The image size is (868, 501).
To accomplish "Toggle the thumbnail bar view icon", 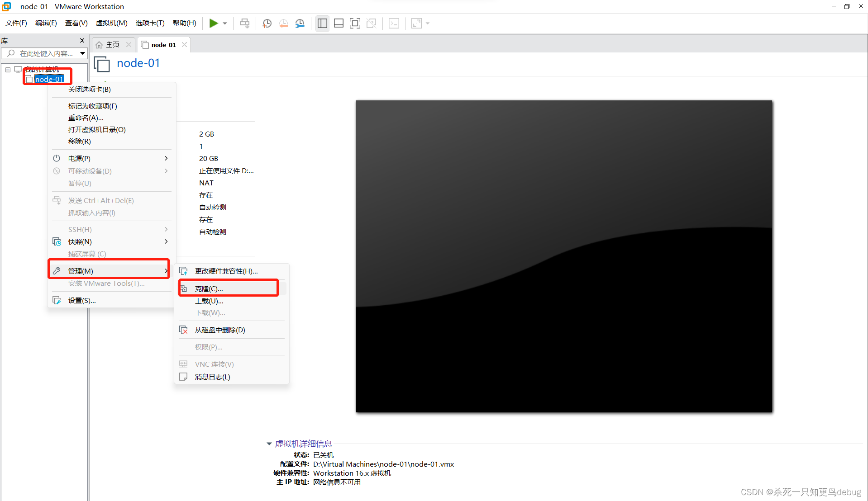I will point(339,23).
